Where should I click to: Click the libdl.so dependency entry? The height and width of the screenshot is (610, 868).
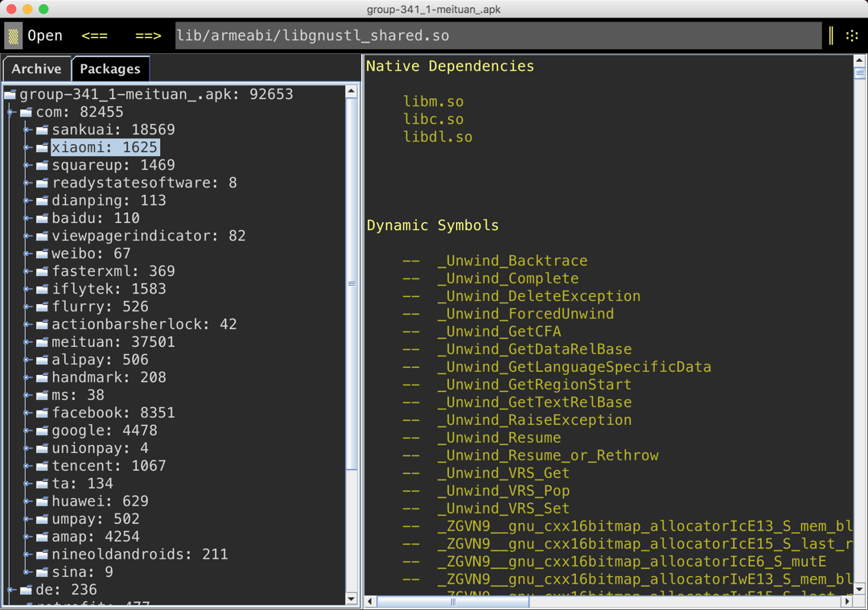[x=438, y=138]
